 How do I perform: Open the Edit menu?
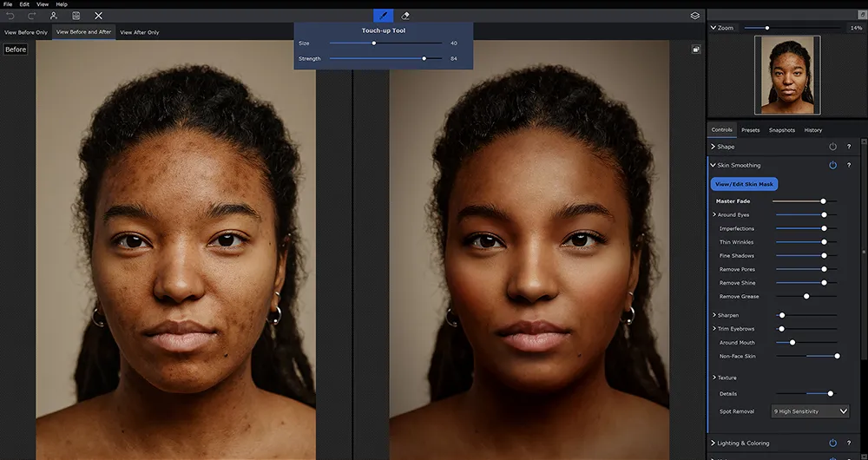point(24,4)
